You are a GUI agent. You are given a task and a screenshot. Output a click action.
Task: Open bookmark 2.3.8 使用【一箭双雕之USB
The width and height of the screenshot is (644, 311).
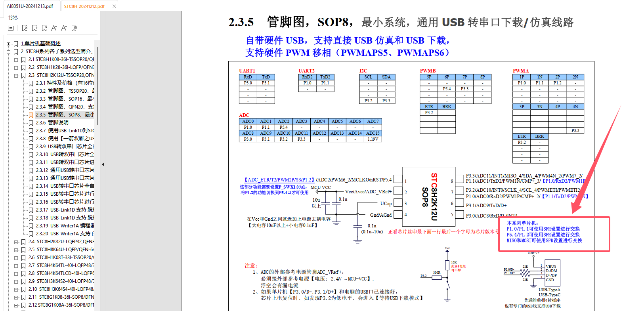pyautogui.click(x=65, y=139)
